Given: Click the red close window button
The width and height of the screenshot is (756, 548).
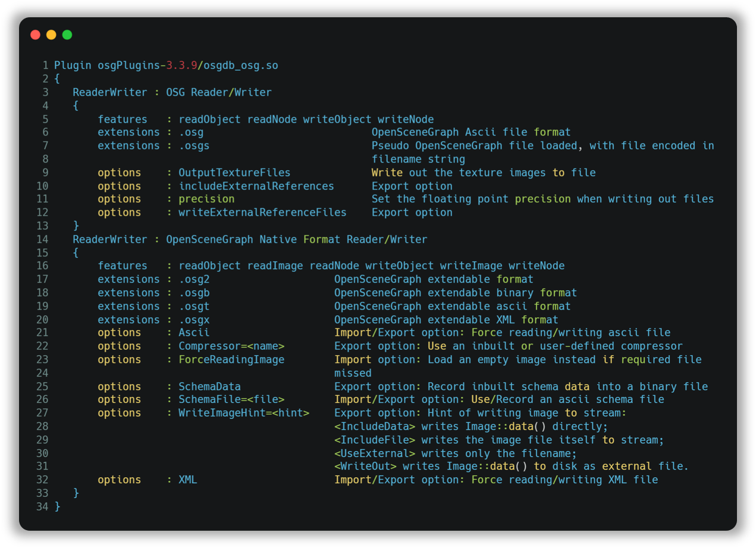Looking at the screenshot, I should [36, 35].
